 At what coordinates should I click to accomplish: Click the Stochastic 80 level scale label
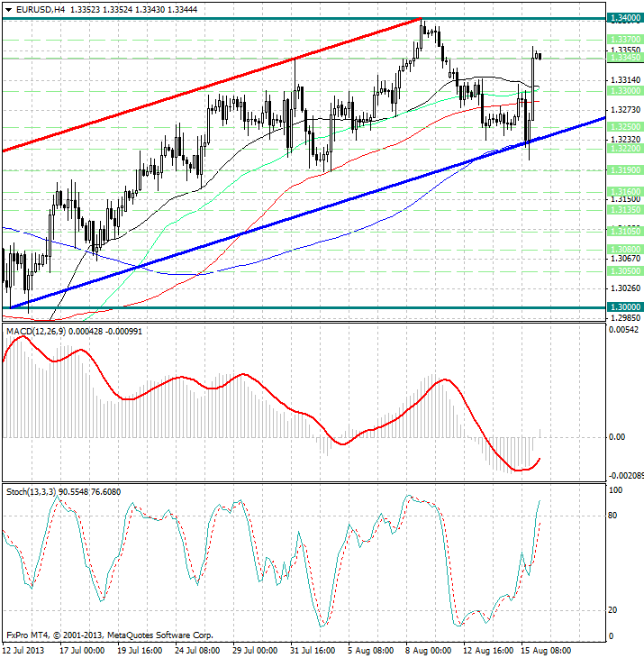[612, 516]
